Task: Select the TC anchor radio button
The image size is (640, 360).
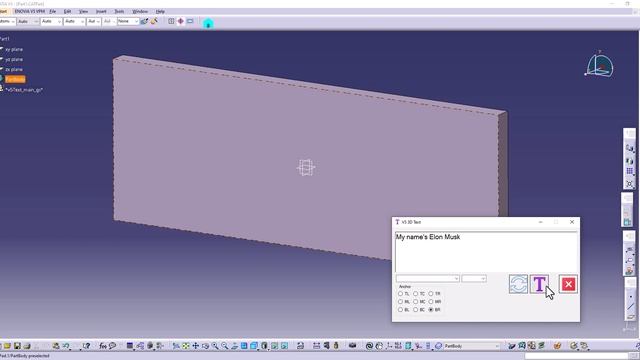Action: 416,294
